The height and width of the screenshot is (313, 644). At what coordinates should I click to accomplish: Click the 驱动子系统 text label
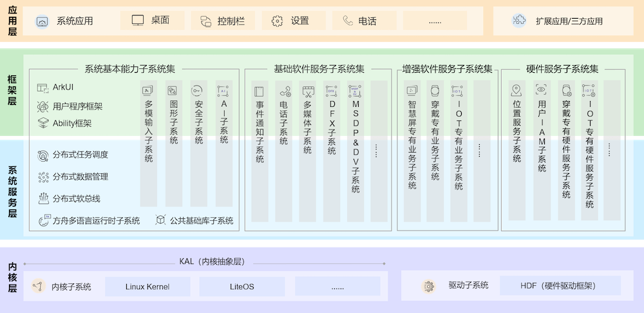coord(469,285)
